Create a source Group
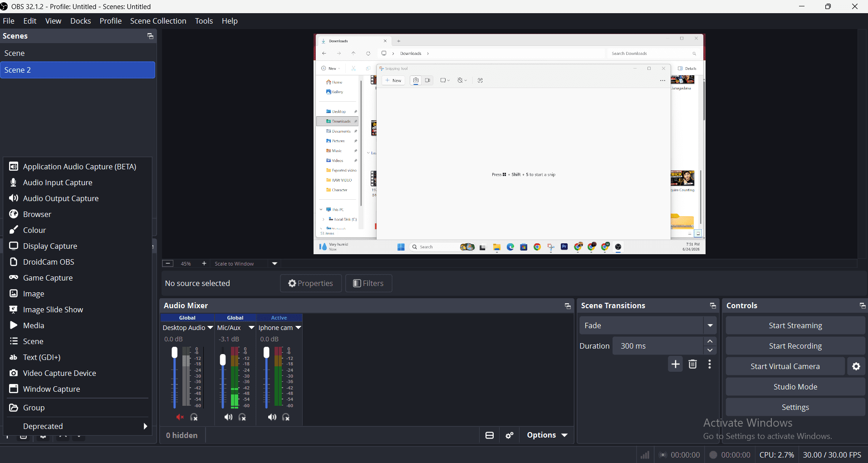Image resolution: width=868 pixels, height=463 pixels. (78, 408)
